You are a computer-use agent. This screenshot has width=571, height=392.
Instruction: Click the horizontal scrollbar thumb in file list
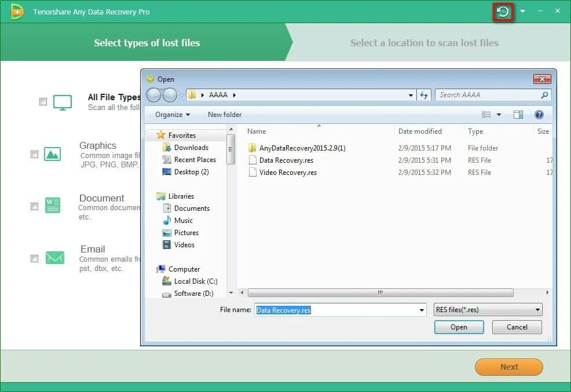click(380, 292)
